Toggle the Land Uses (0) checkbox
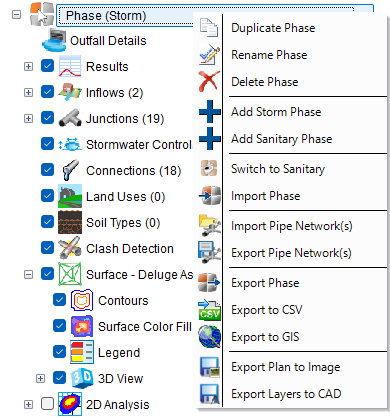 pyautogui.click(x=47, y=196)
